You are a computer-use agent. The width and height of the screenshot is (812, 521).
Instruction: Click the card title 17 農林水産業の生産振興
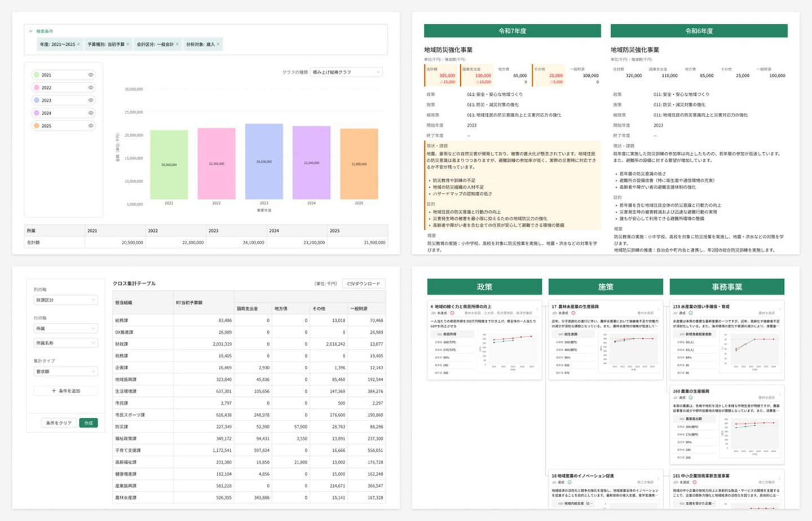(575, 307)
